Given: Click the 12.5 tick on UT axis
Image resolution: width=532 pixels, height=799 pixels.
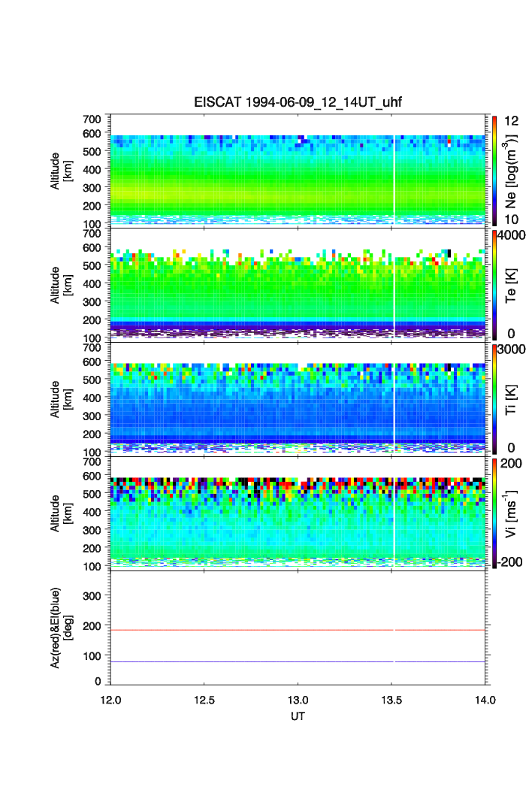Looking at the screenshot, I should coord(204,700).
